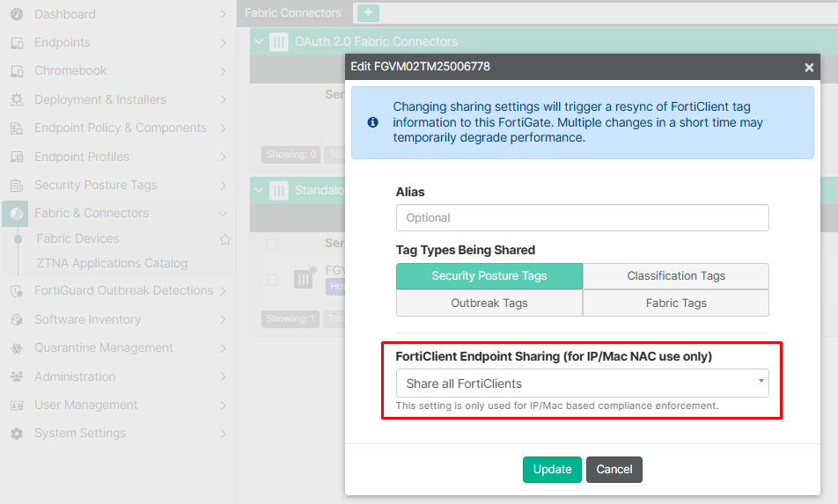Click the FortiGate device icon in the table row
The width and height of the screenshot is (838, 504).
(x=305, y=277)
